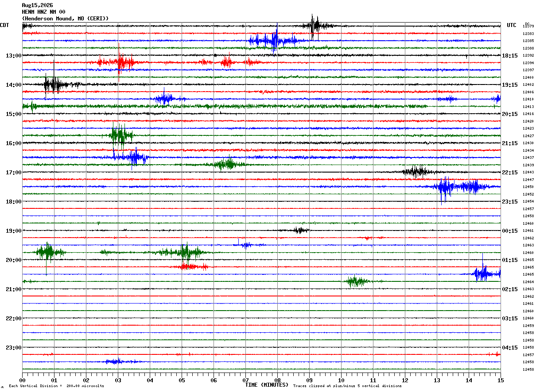Select the 15 minute tick on the time axis

tap(501, 380)
